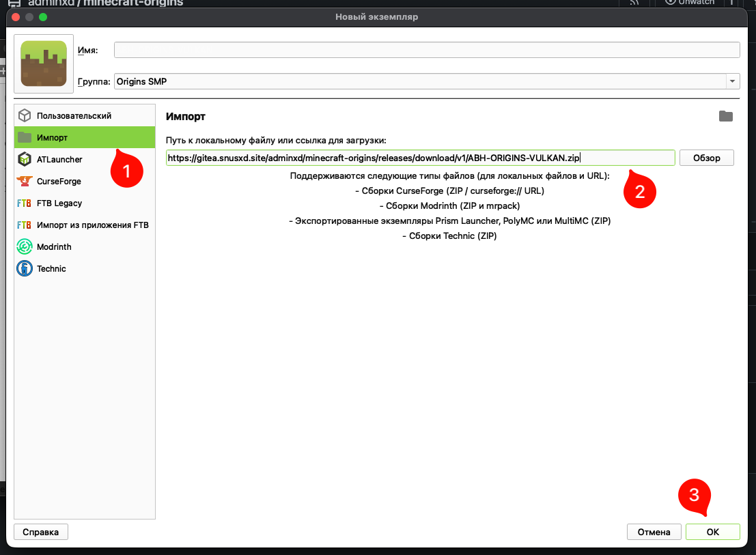Choose the FTB Legacy icon
This screenshot has width=756, height=555.
[x=25, y=203]
